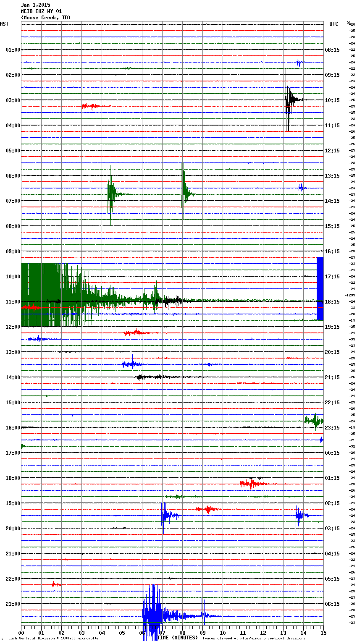Click the 19:00 MST time label
The width and height of the screenshot is (357, 644).
[x=13, y=503]
